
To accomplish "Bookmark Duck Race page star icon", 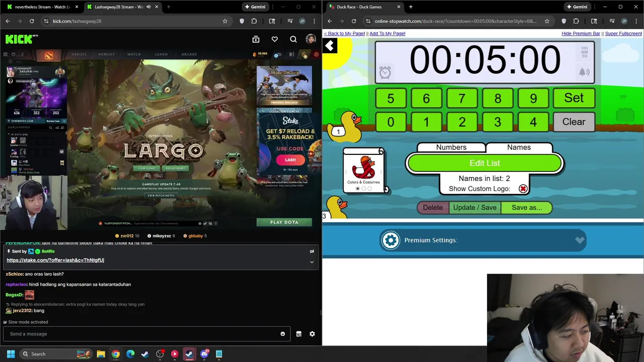I will point(547,21).
